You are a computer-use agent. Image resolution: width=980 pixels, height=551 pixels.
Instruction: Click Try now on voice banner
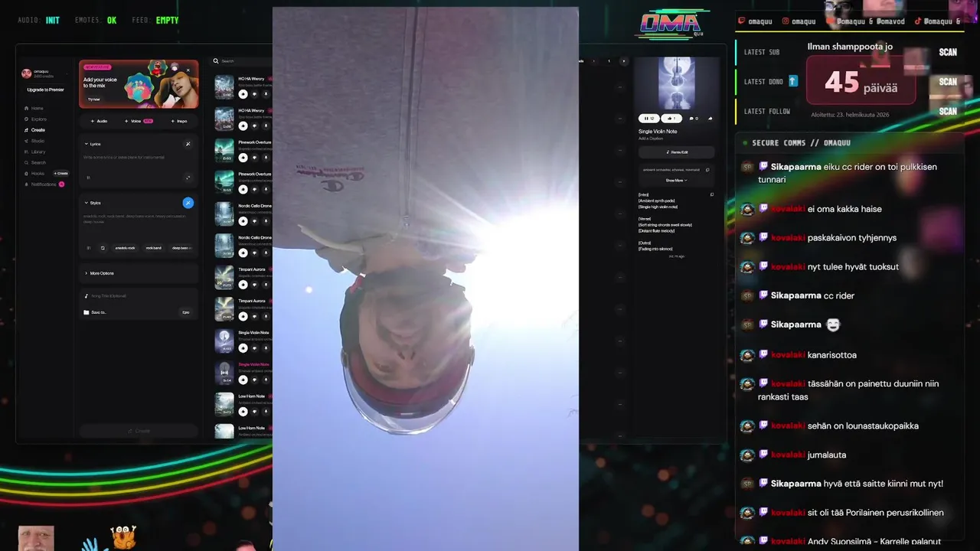(93, 99)
